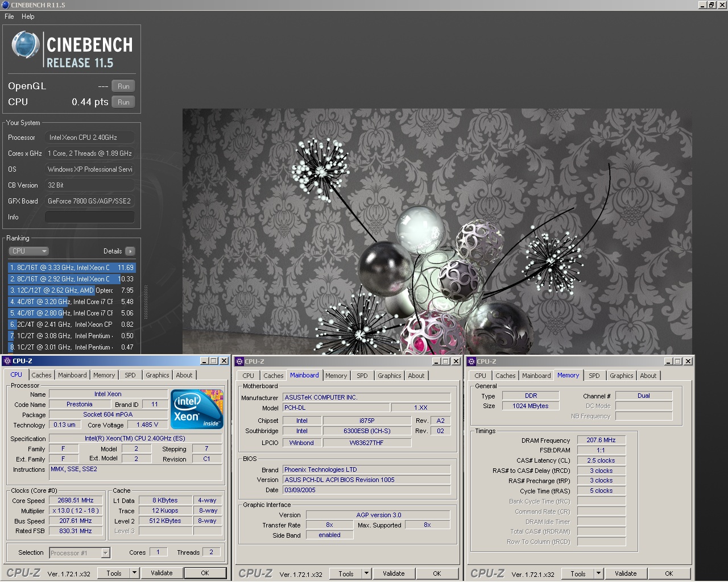
Task: Minimize the Mainboard CPU-Z window
Action: coord(437,361)
